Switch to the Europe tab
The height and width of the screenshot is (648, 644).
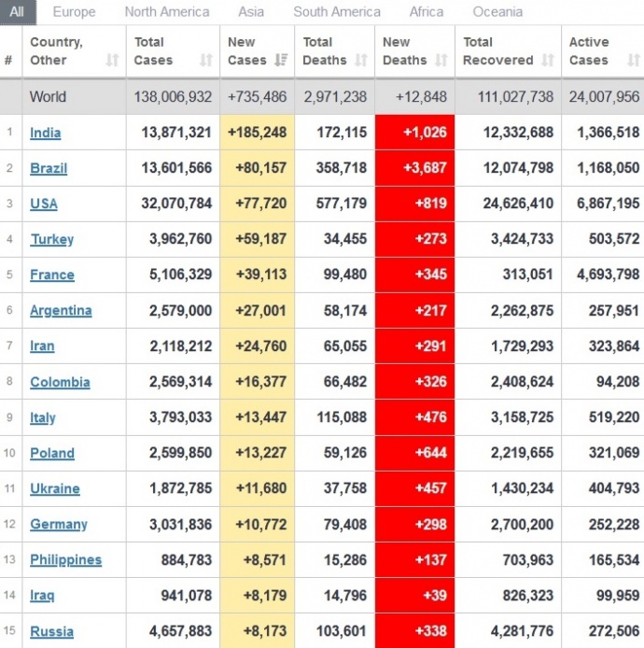pos(74,12)
